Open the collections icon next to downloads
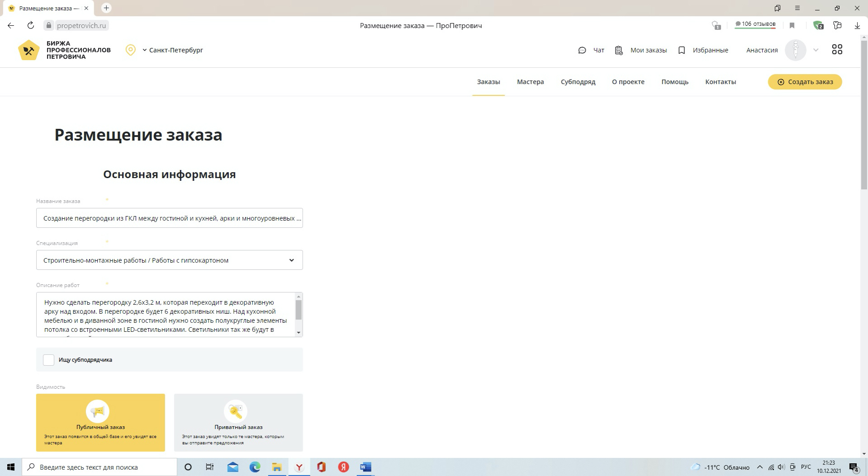Screen dimensions: 868x476 (x=837, y=25)
